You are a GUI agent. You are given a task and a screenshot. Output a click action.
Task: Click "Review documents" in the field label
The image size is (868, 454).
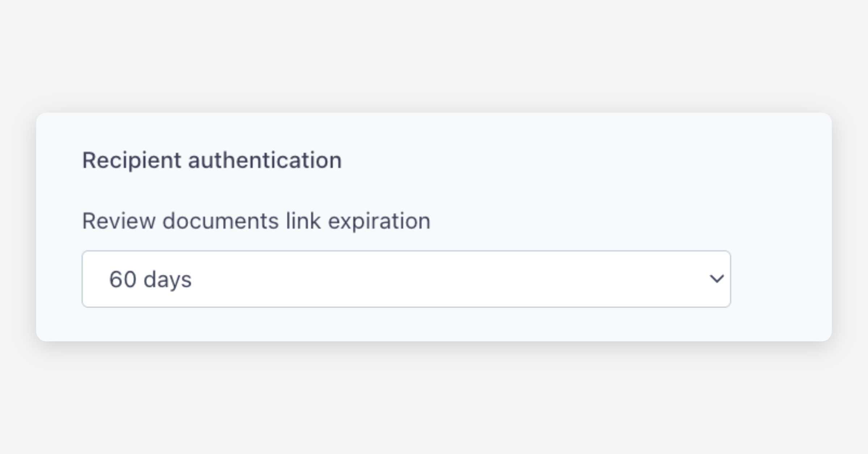coord(180,221)
